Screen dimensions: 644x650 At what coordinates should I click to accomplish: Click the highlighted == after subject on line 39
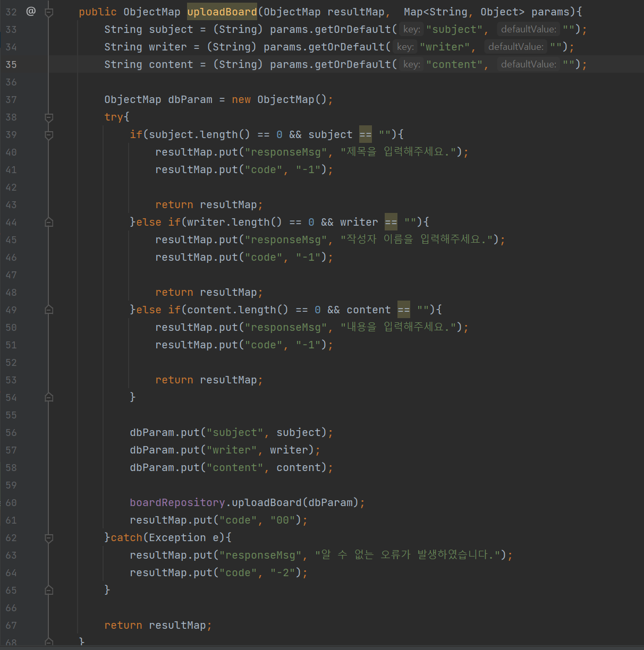(x=366, y=134)
